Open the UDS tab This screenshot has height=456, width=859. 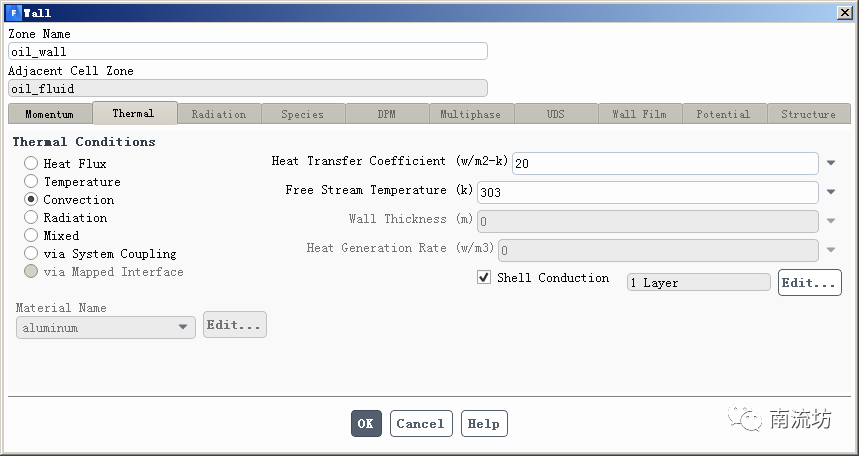tap(556, 114)
